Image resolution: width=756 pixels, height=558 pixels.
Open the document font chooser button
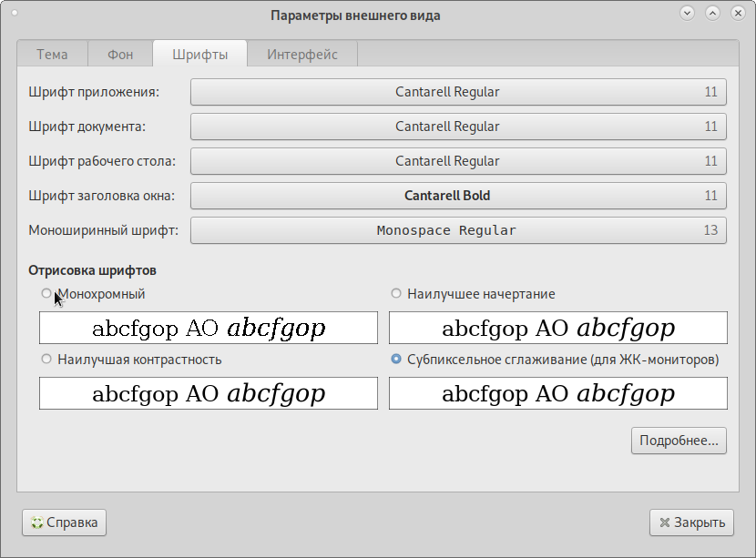457,127
